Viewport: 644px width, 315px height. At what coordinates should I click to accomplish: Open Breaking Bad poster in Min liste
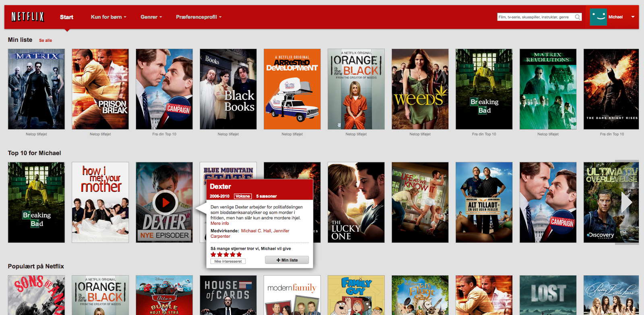click(x=484, y=89)
